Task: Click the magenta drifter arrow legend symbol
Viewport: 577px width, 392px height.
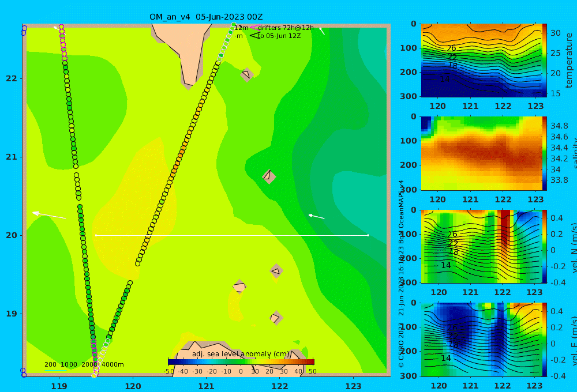Action: [254, 28]
